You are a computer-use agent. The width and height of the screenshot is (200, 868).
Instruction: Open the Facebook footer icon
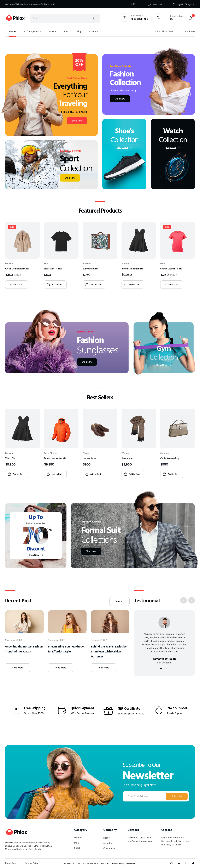(x=186, y=863)
